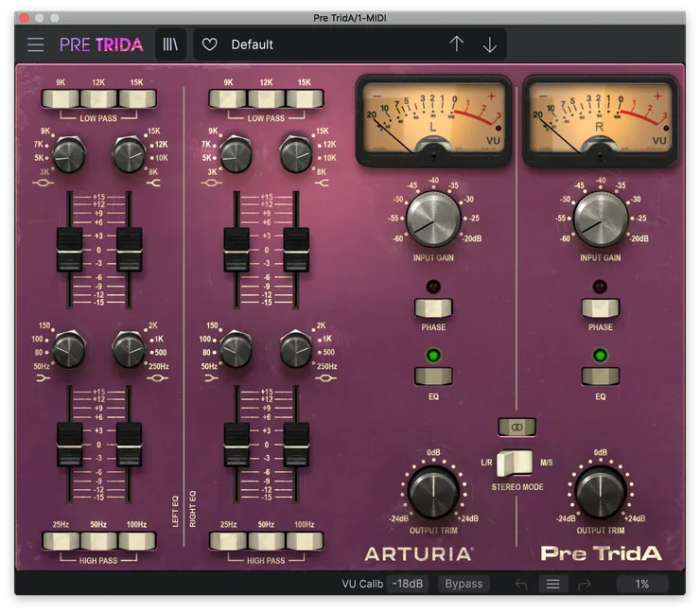Select right EQ 50Hz high pass button
The width and height of the screenshot is (700, 613).
pyautogui.click(x=266, y=541)
